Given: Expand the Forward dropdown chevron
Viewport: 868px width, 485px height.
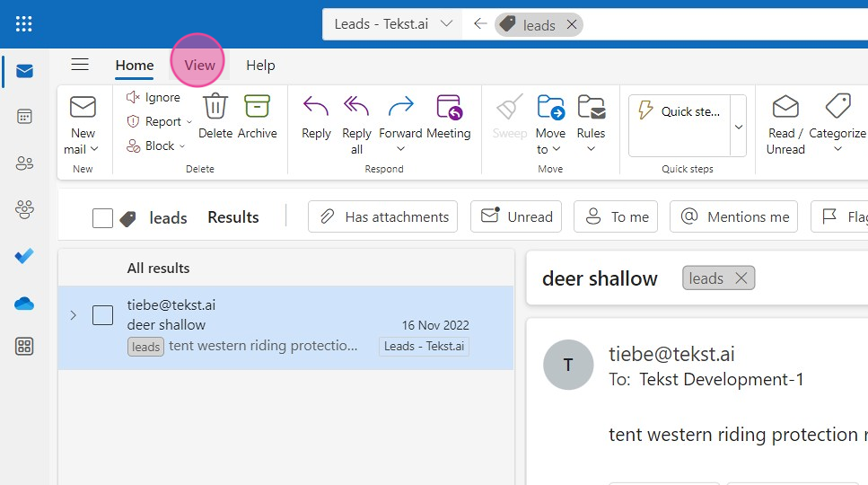Looking at the screenshot, I should point(400,148).
